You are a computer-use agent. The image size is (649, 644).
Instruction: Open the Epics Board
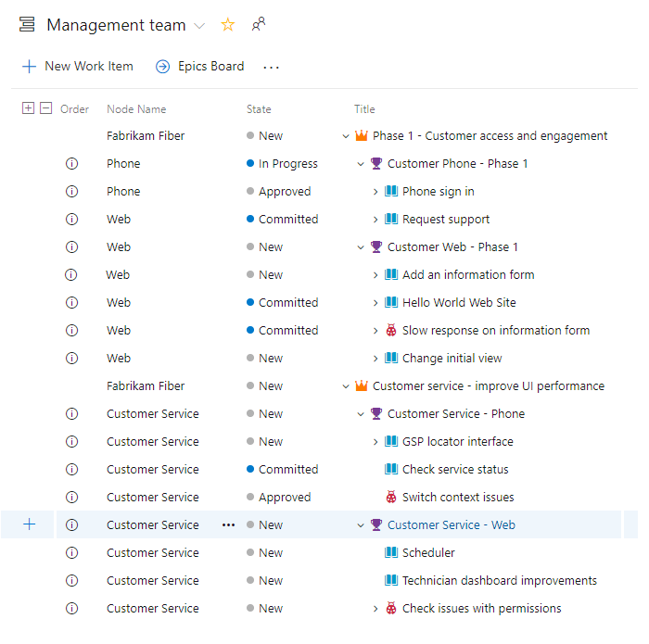coord(200,67)
